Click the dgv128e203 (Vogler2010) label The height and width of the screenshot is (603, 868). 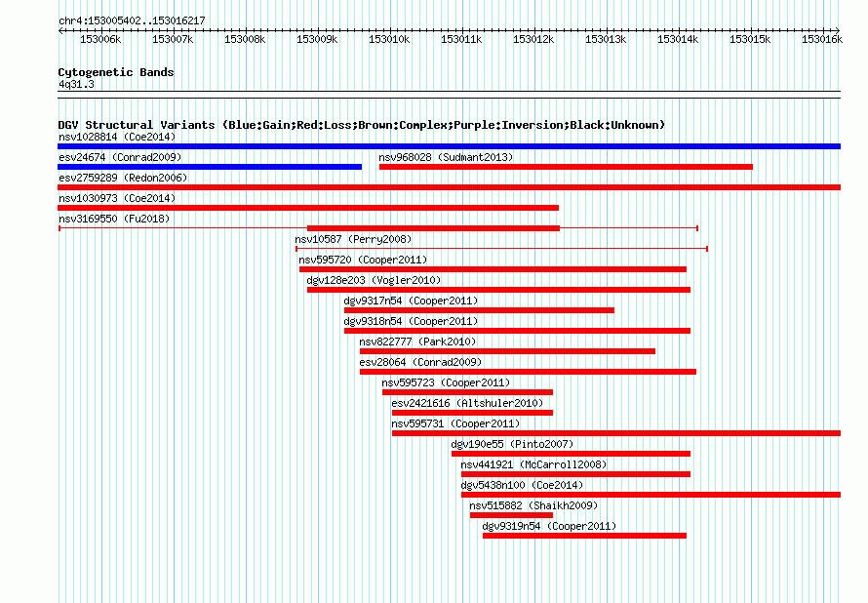click(374, 280)
